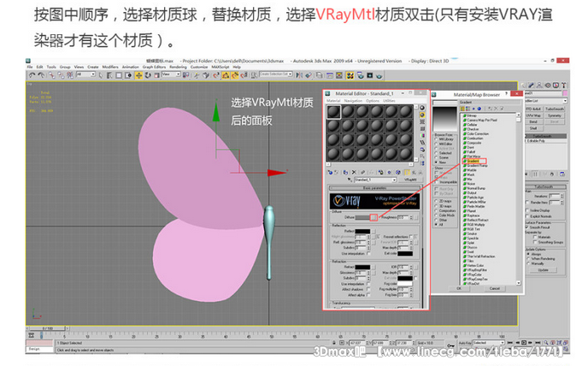Enable View List + Icons in Map Browser
Image resolution: width=588 pixels, height=366 pixels.
point(467,109)
